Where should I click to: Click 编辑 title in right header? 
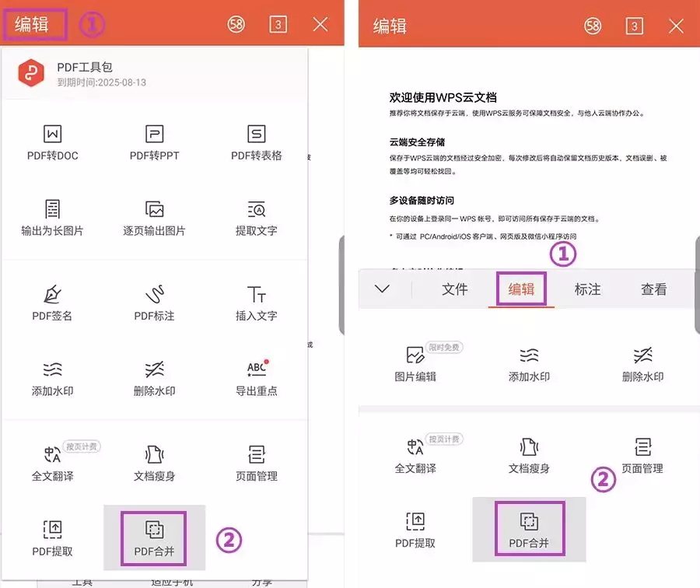point(390,26)
